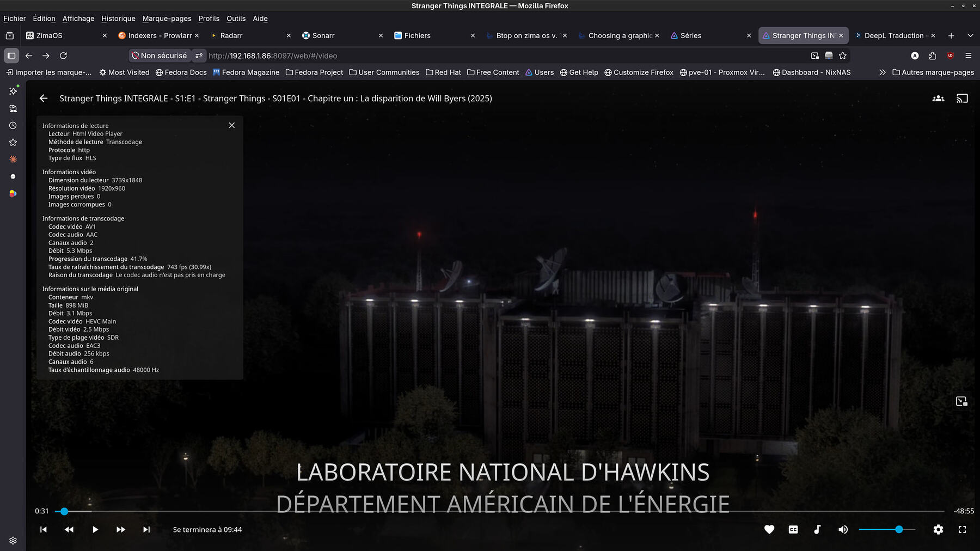The image size is (980, 551).
Task: Skip to previous track in player
Action: (x=44, y=529)
